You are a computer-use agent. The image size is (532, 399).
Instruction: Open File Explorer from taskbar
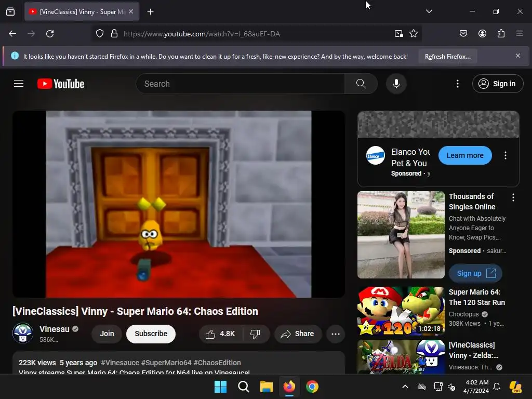click(x=267, y=387)
